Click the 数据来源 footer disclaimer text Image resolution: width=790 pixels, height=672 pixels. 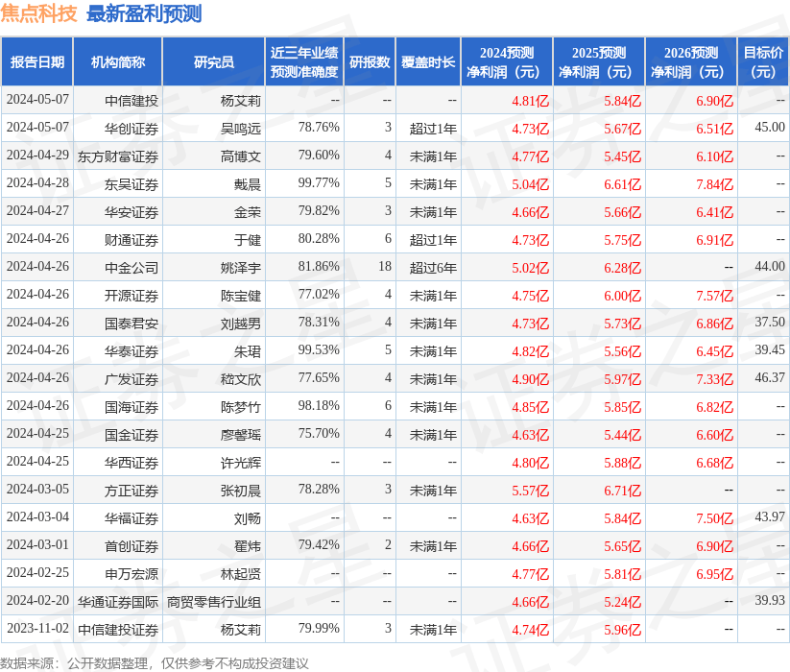(x=155, y=663)
